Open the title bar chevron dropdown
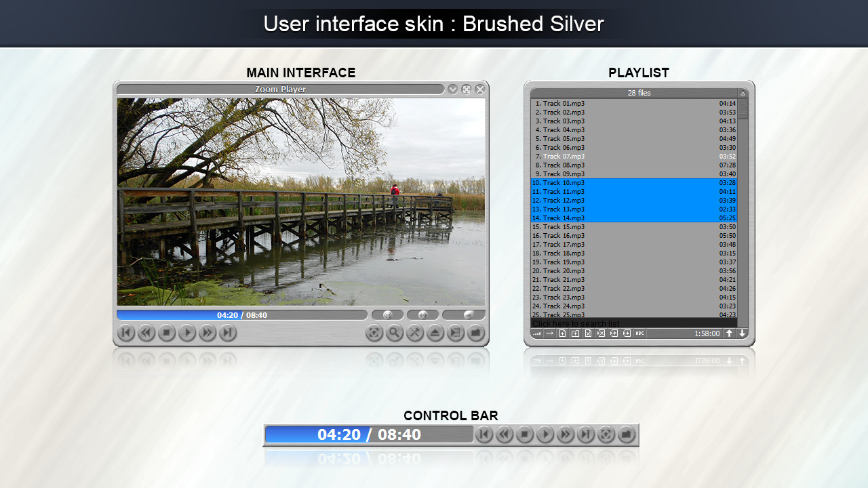The width and height of the screenshot is (868, 488). 452,89
